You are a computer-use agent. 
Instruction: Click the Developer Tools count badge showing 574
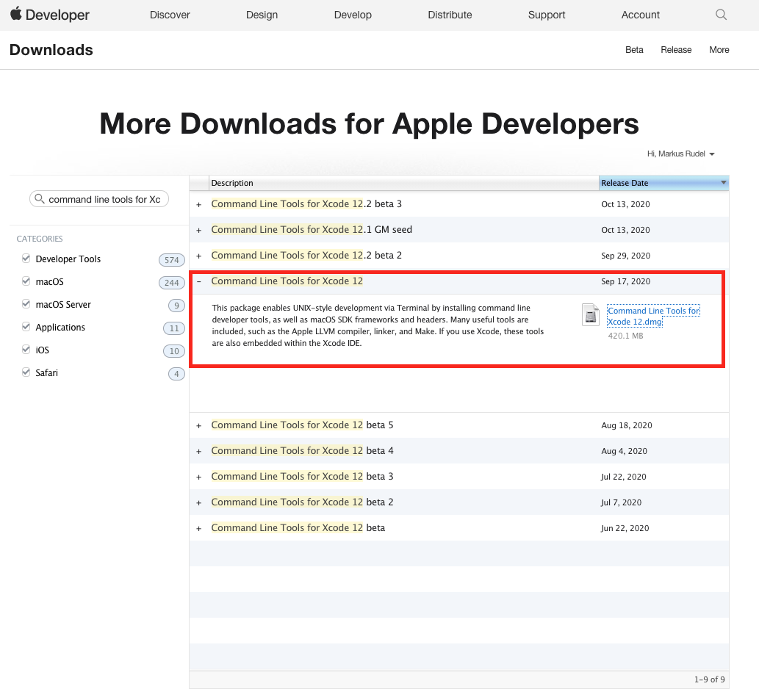[x=171, y=259]
